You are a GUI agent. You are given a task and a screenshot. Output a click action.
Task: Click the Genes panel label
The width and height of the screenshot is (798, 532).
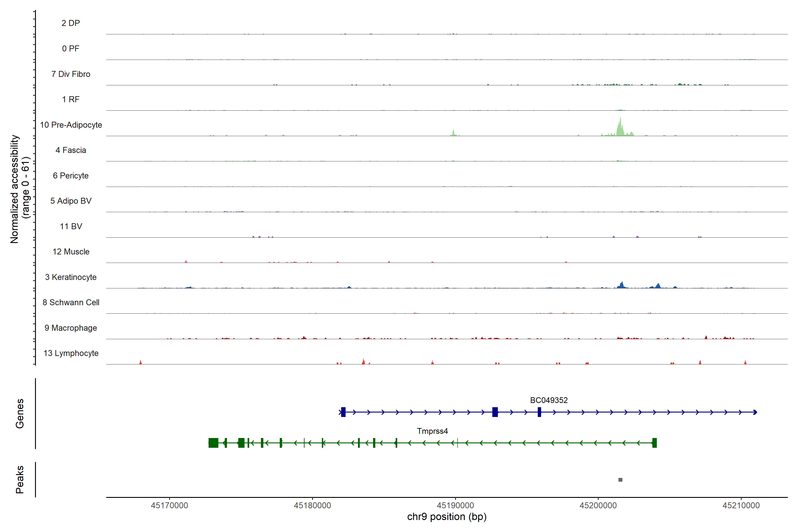(20, 413)
